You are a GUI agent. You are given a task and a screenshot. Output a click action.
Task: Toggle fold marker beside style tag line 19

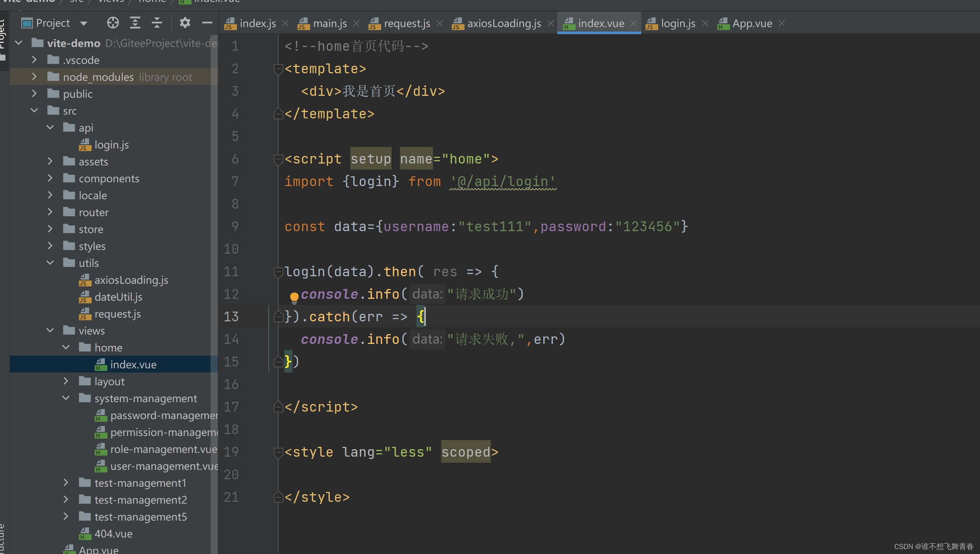click(x=278, y=453)
